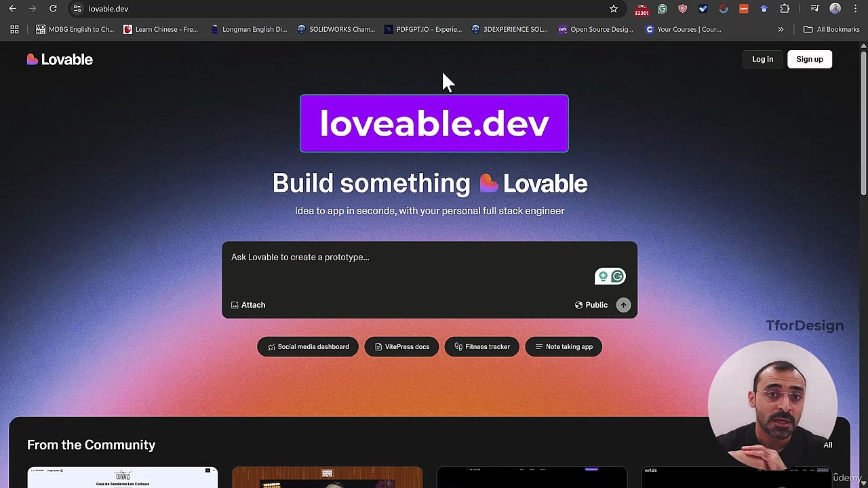Bookmark this page with the star icon
Screen dimensions: 868x488
[614, 9]
